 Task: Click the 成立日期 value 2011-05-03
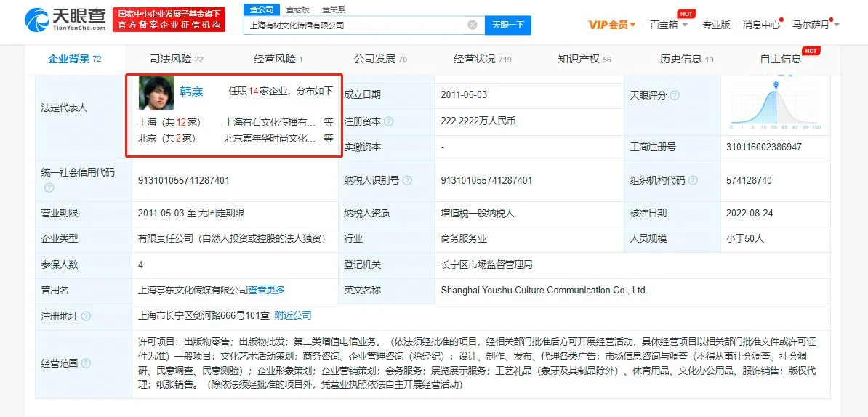pyautogui.click(x=464, y=94)
